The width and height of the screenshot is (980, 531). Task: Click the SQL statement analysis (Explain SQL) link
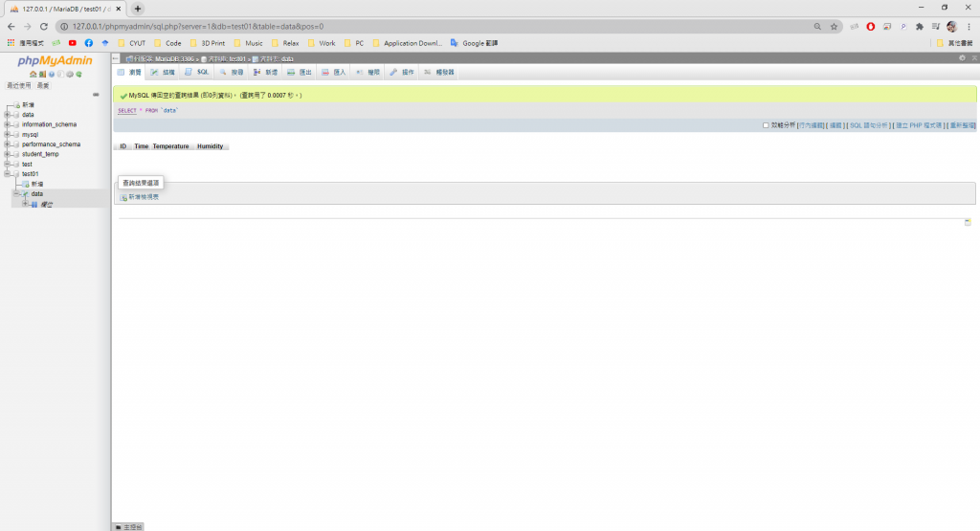click(869, 125)
